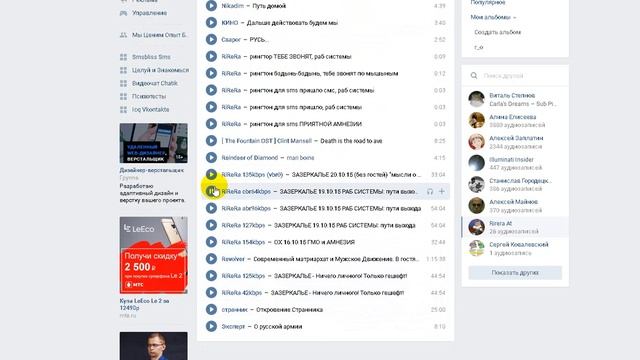This screenshot has width=640, height=360.
Task: Open the LeEco discount ad banner
Action: pos(153,255)
